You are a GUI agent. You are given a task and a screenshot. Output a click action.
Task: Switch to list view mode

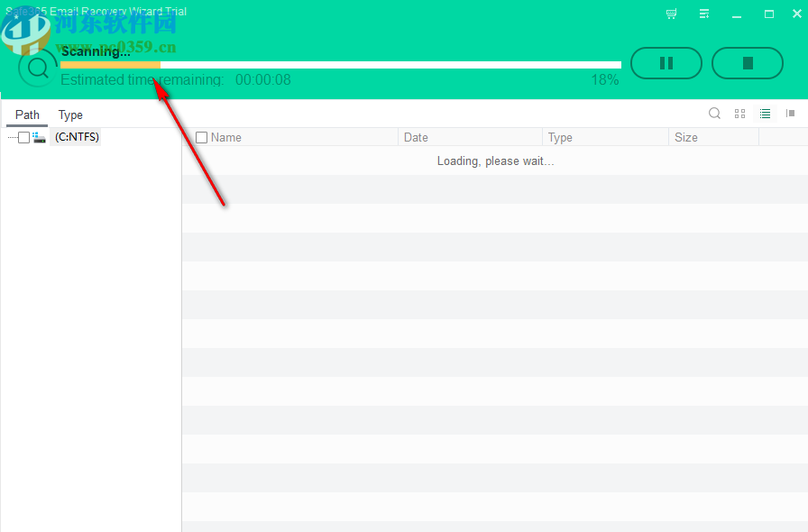[x=765, y=114]
